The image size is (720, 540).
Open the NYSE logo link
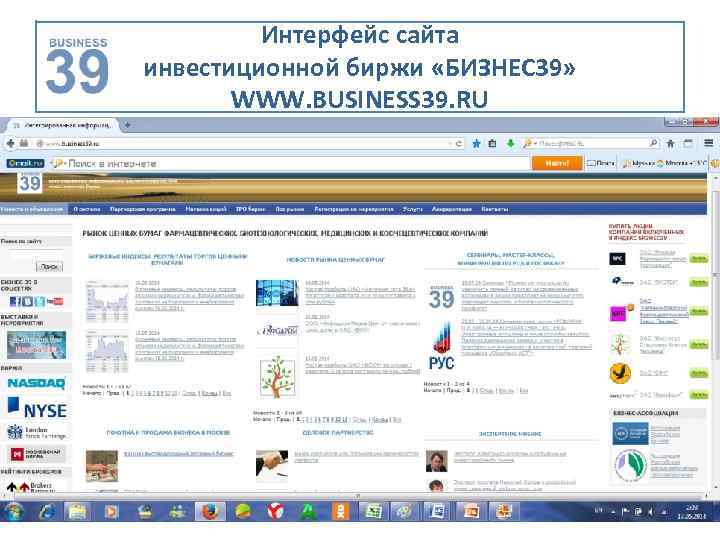[37, 409]
